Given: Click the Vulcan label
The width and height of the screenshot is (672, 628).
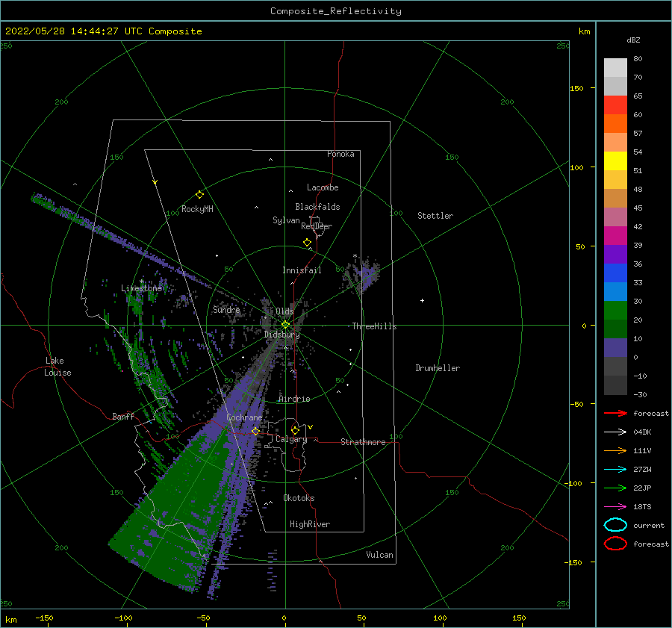Looking at the screenshot, I should (x=379, y=555).
